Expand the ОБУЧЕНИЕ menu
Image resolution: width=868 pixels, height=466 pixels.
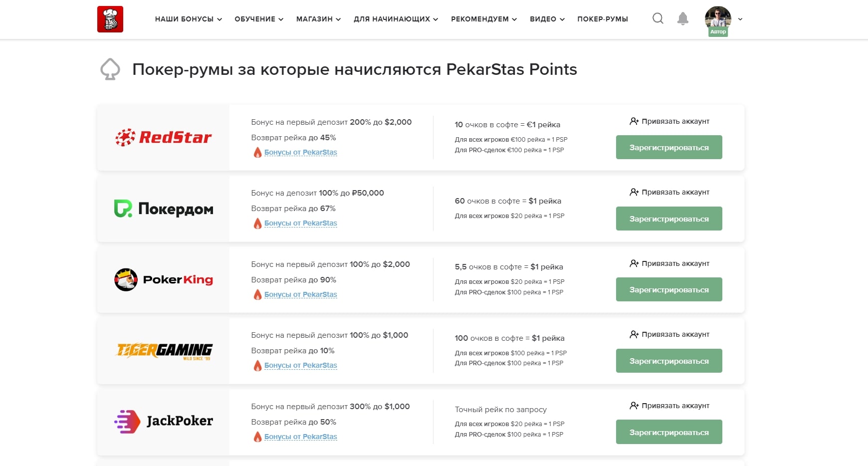pyautogui.click(x=259, y=19)
